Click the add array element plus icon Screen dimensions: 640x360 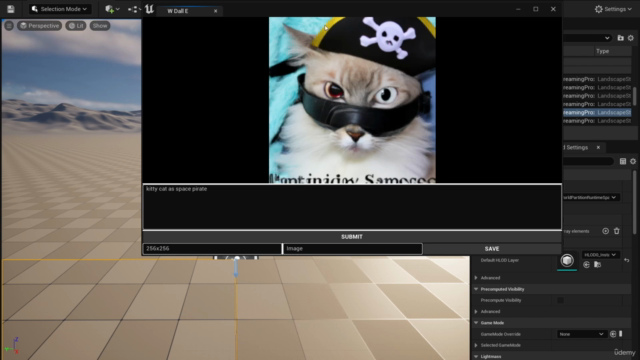(606, 231)
